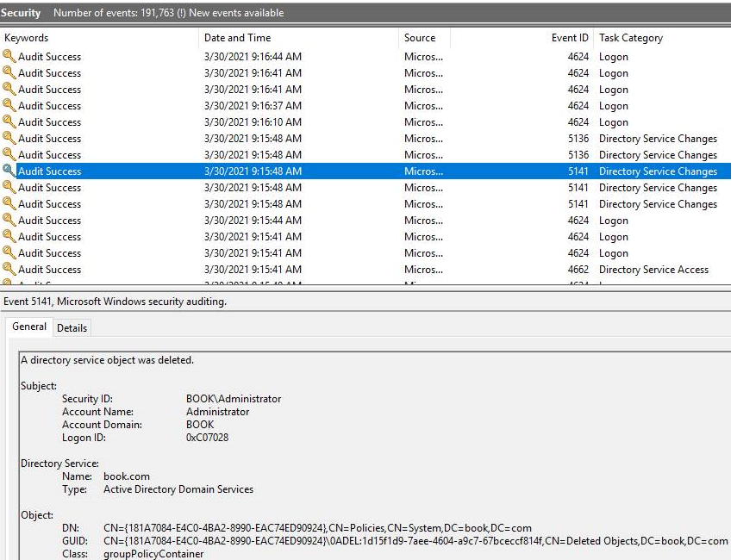The height and width of the screenshot is (560, 737).
Task: Click the key icon of the 9:16:10 AM event
Action: (9, 122)
